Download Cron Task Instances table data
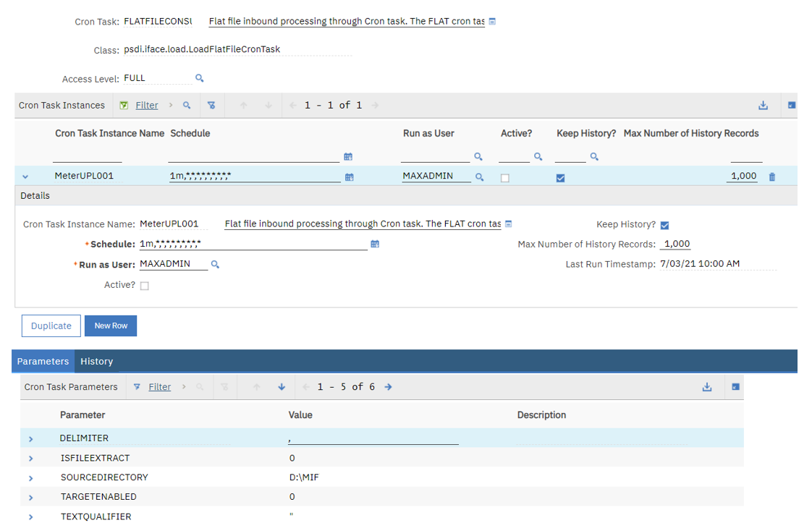 [x=763, y=105]
